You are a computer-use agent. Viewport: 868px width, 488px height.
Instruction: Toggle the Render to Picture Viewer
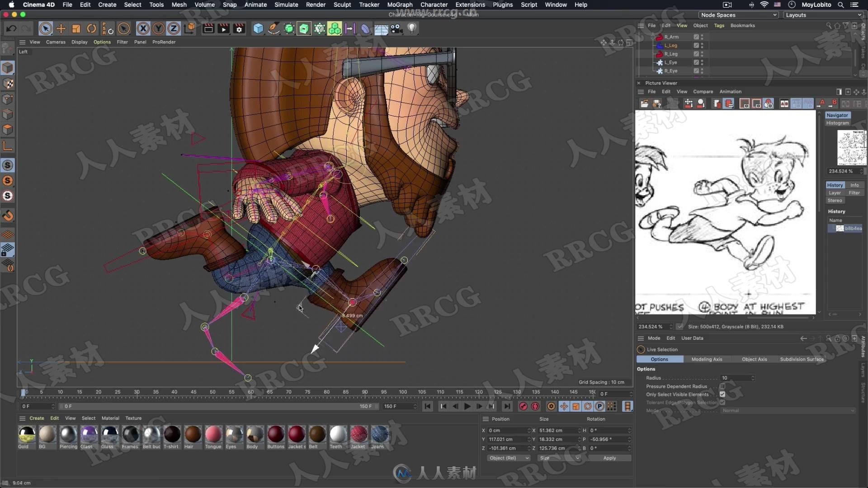(224, 28)
